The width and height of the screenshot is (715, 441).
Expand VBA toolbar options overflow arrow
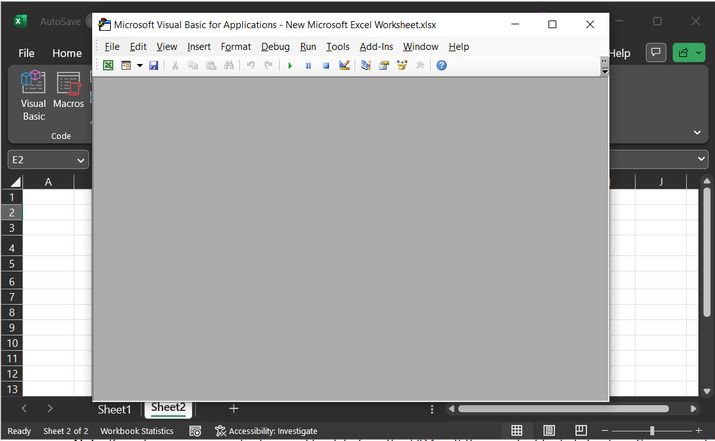tap(605, 72)
